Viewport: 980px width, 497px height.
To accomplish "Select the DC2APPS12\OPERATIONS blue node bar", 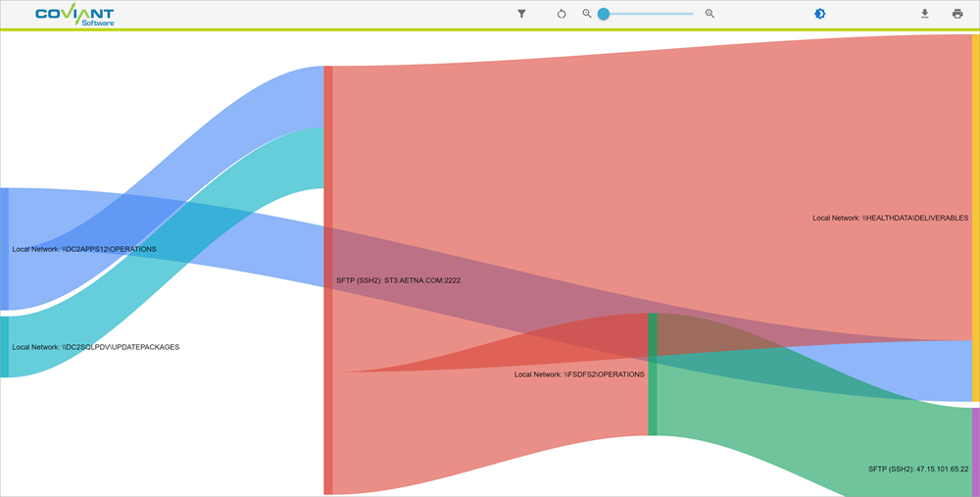I will click(4, 249).
